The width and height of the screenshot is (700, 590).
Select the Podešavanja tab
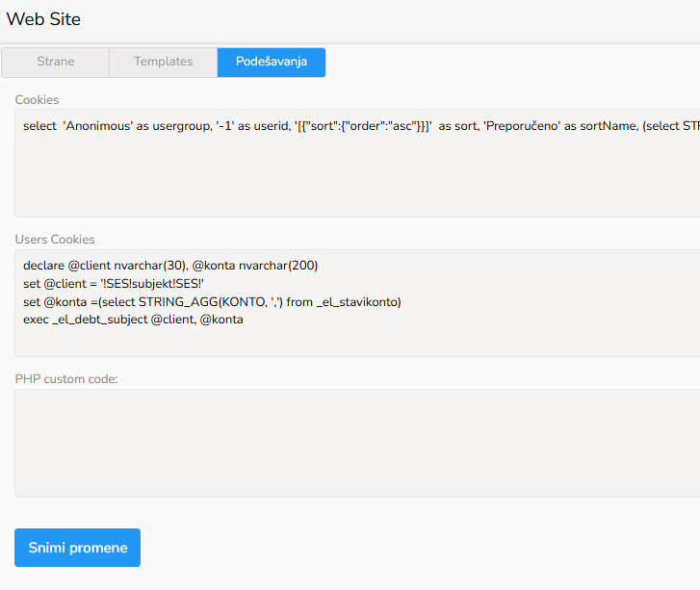click(272, 62)
